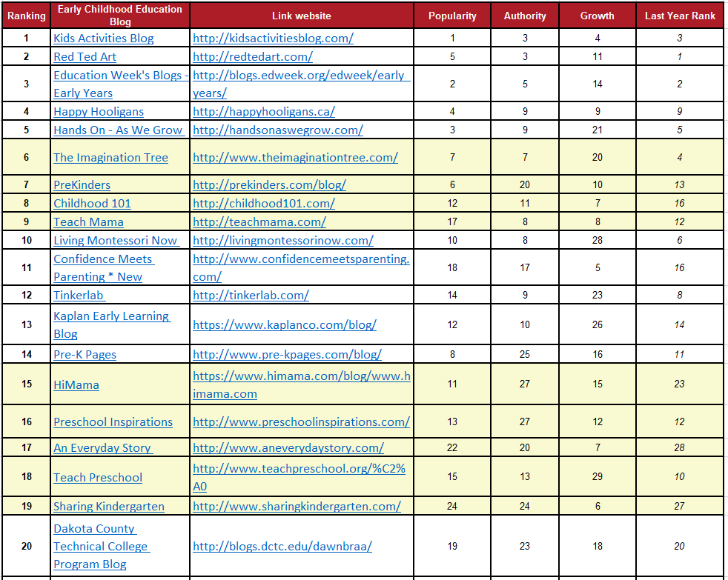Follow the blogs.edweek.org early years URL
This screenshot has height=580, width=728.
301,84
